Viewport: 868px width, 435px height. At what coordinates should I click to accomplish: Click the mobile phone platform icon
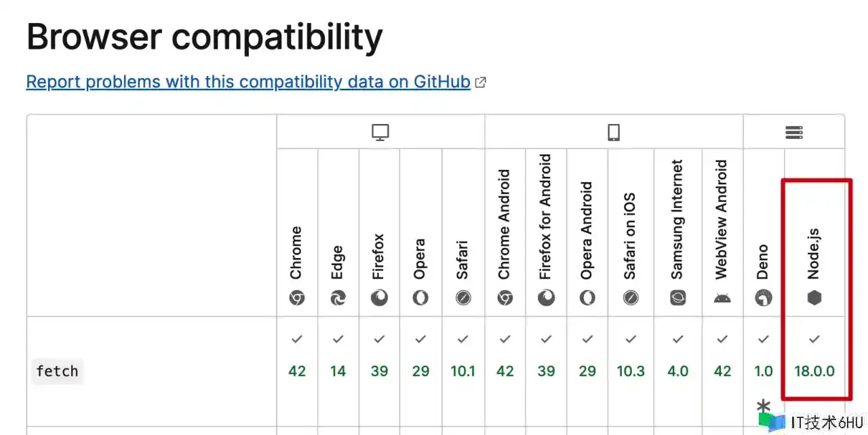click(614, 132)
